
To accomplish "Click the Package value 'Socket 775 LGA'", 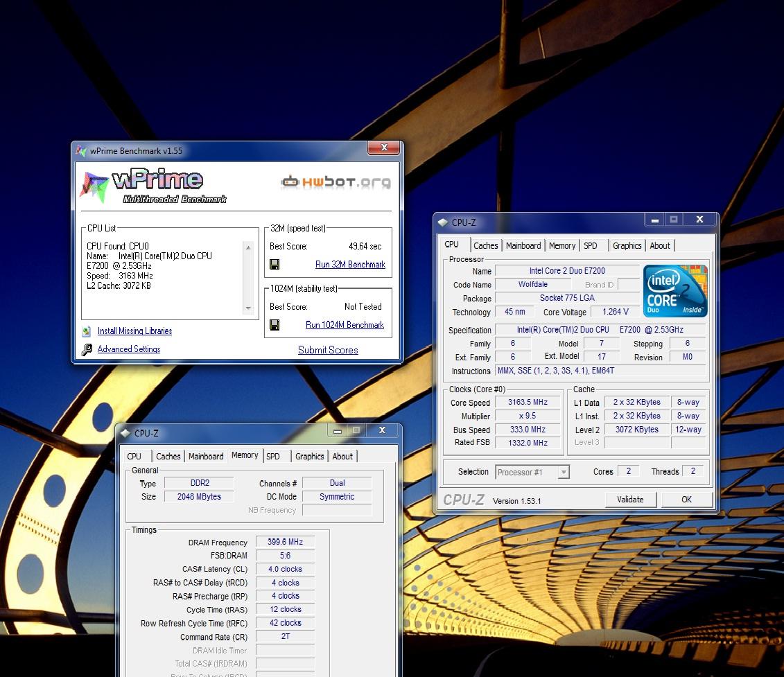I will point(567,298).
